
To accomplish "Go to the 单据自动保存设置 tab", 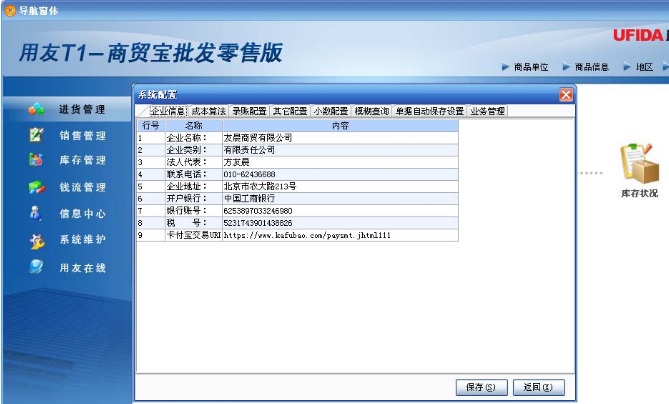I will pyautogui.click(x=430, y=111).
